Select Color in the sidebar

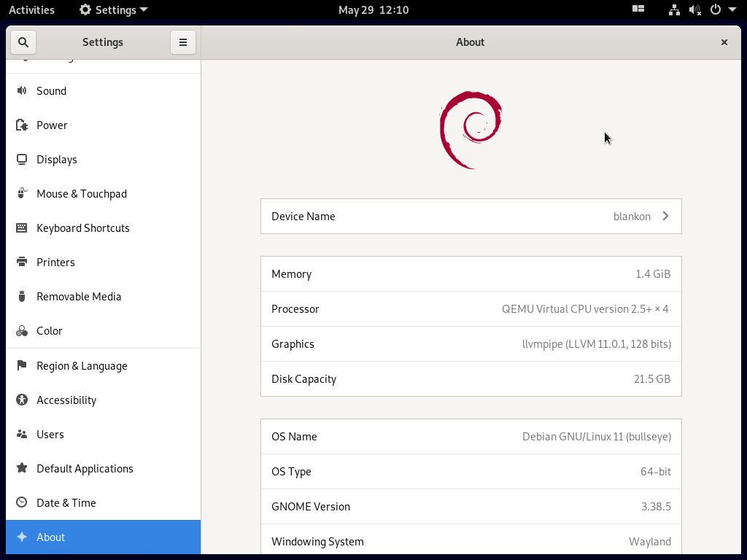pos(104,330)
